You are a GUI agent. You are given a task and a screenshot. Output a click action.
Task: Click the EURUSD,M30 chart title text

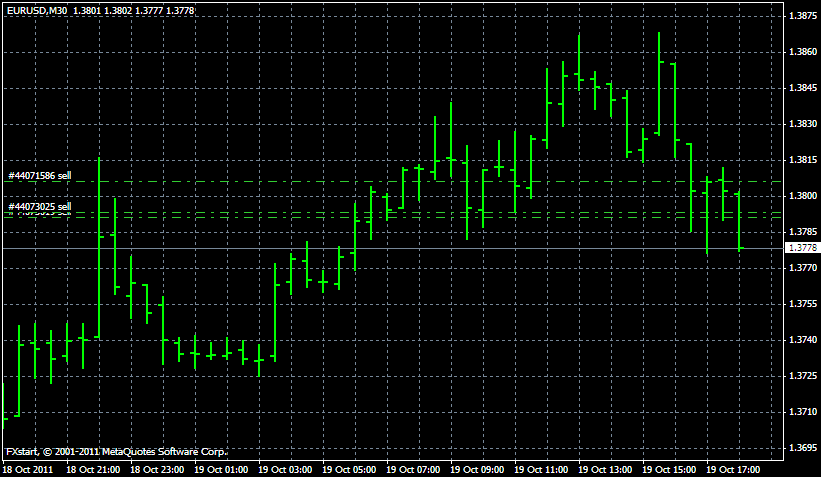point(37,10)
